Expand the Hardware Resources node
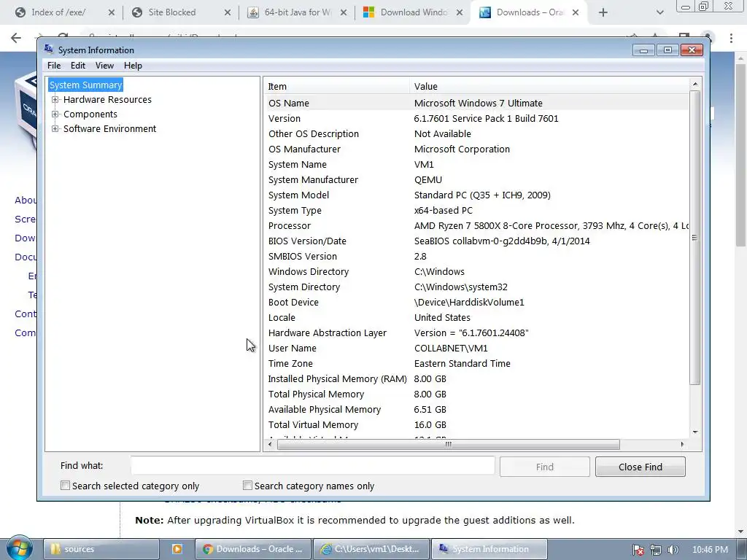This screenshot has width=747, height=560. [x=55, y=99]
